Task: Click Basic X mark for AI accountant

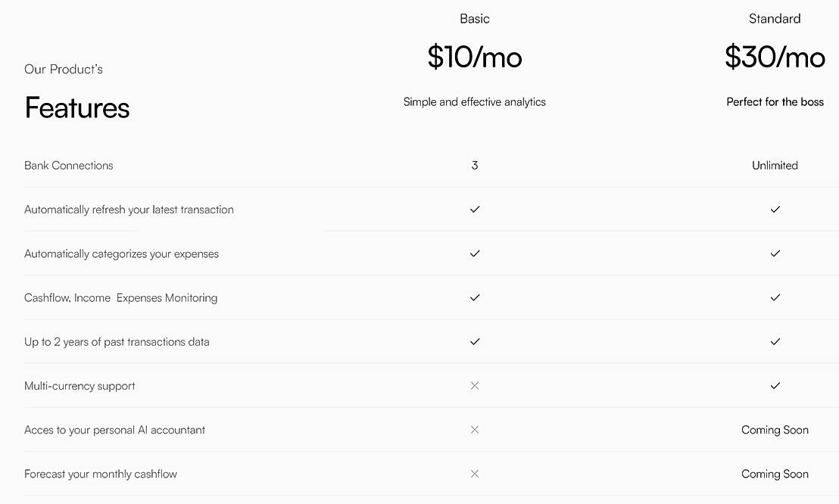Action: [x=475, y=430]
